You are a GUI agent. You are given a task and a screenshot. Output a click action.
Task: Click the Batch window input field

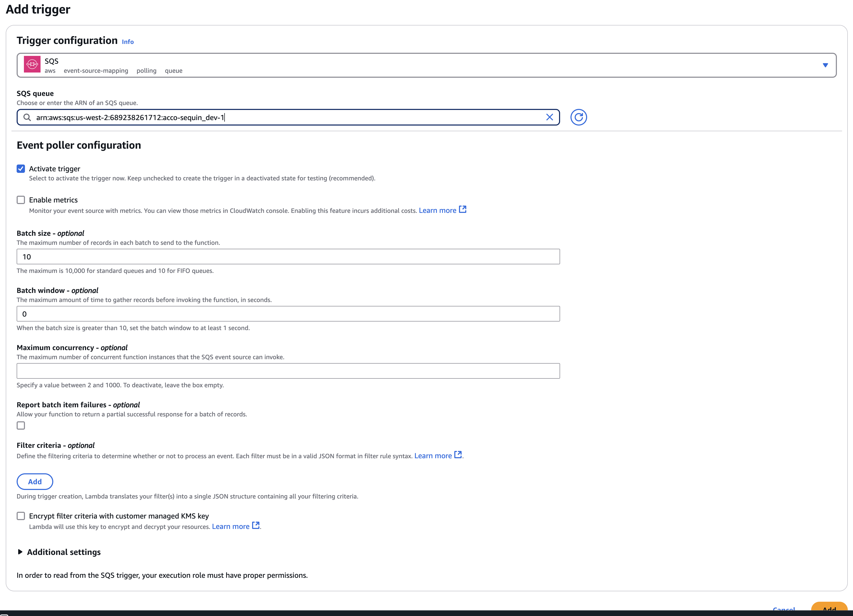click(x=288, y=313)
